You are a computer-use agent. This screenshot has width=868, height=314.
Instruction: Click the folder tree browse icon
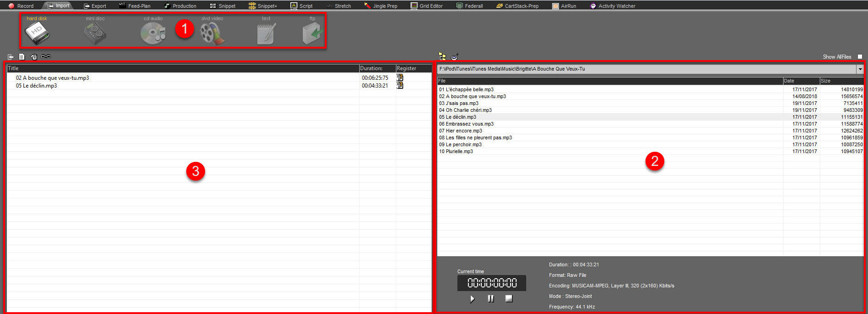(442, 56)
